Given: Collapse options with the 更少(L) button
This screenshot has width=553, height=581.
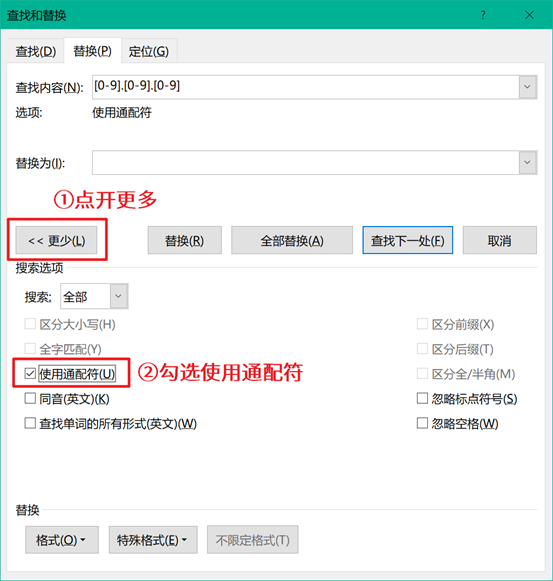Looking at the screenshot, I should (x=56, y=240).
